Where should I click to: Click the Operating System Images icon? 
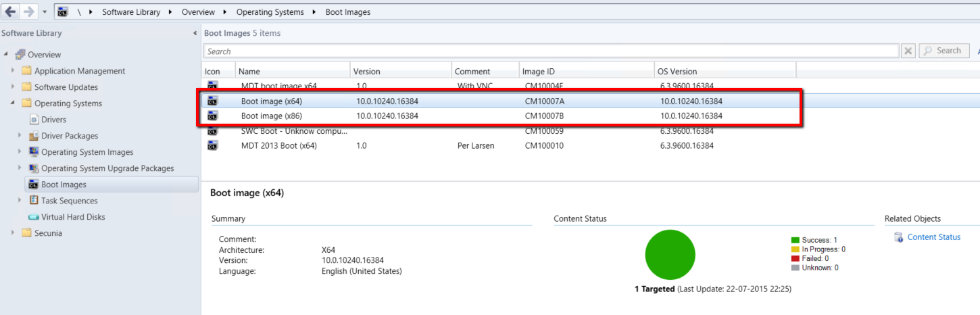pyautogui.click(x=34, y=152)
